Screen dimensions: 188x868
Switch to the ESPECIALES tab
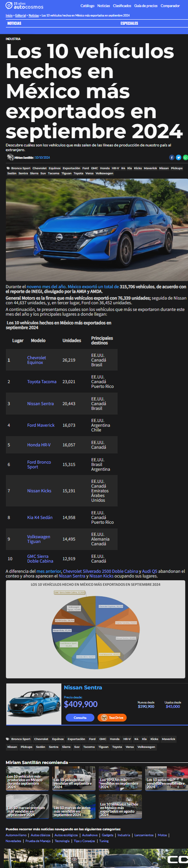click(x=129, y=24)
